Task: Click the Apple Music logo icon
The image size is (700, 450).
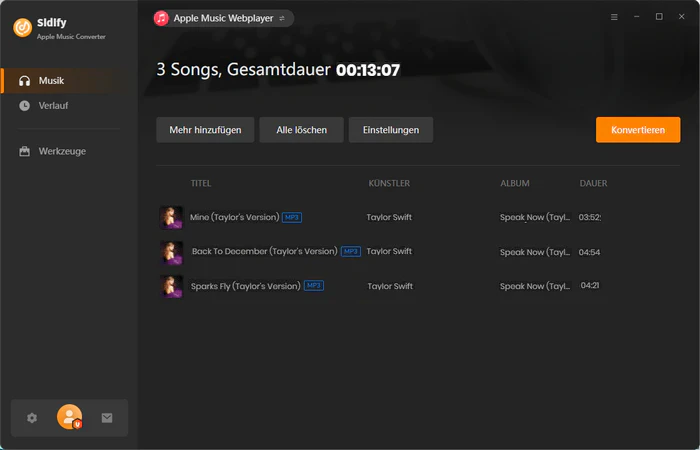Action: (x=161, y=18)
